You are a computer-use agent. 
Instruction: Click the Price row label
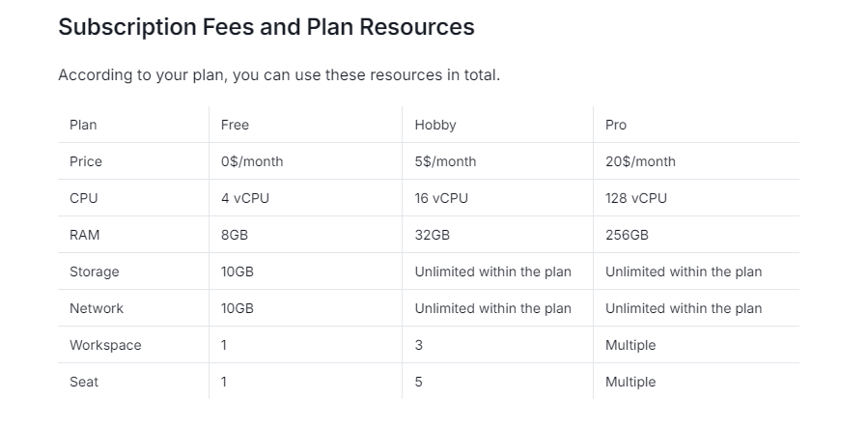pyautogui.click(x=86, y=161)
